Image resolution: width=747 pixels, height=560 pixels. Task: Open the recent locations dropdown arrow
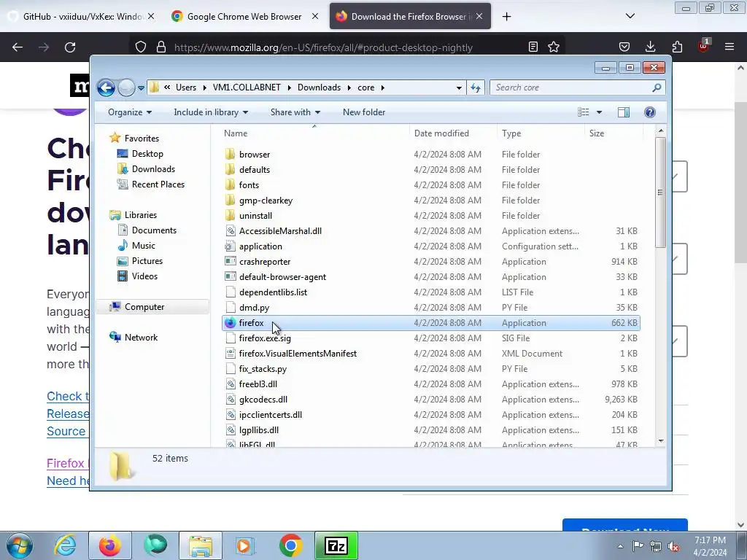141,88
